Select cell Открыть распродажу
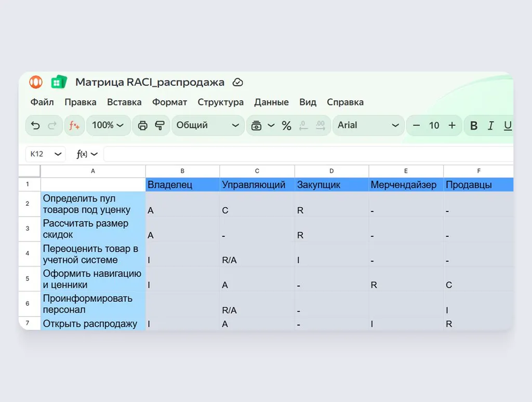The width and height of the screenshot is (532, 402). click(x=93, y=324)
